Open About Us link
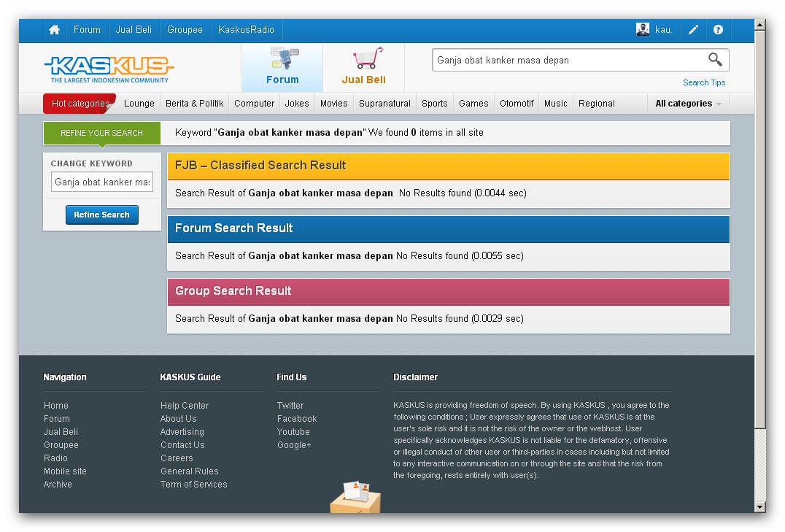 point(178,418)
